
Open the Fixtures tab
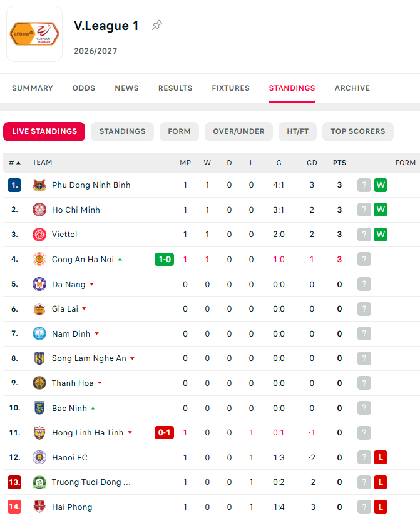pyautogui.click(x=230, y=88)
